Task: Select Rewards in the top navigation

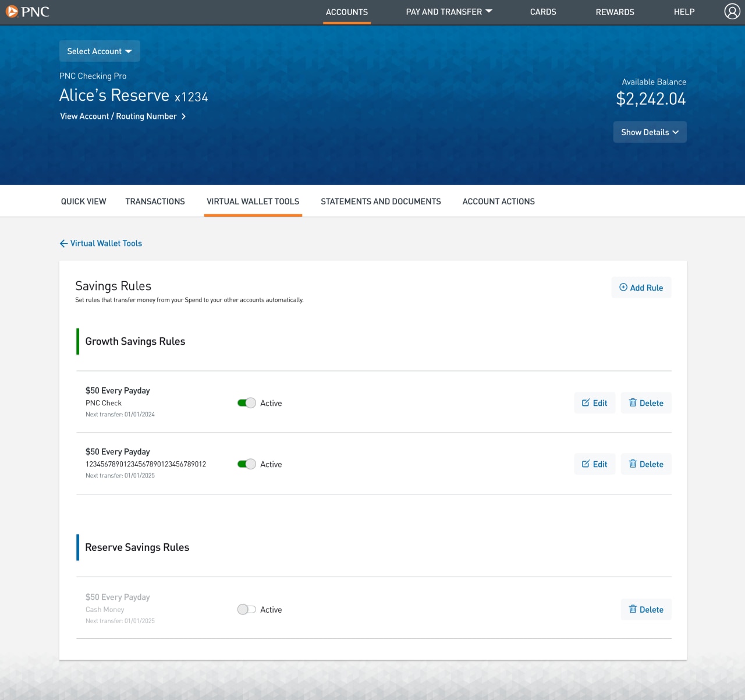Action: click(615, 12)
